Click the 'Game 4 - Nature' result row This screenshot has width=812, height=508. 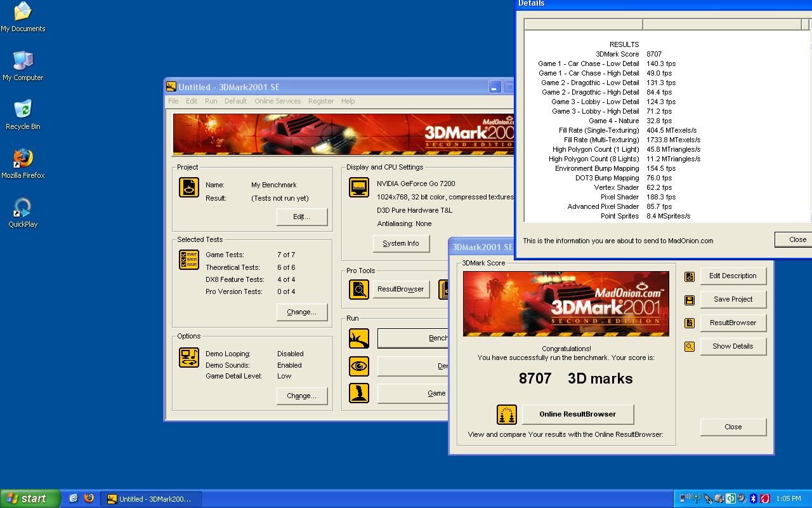pyautogui.click(x=666, y=121)
